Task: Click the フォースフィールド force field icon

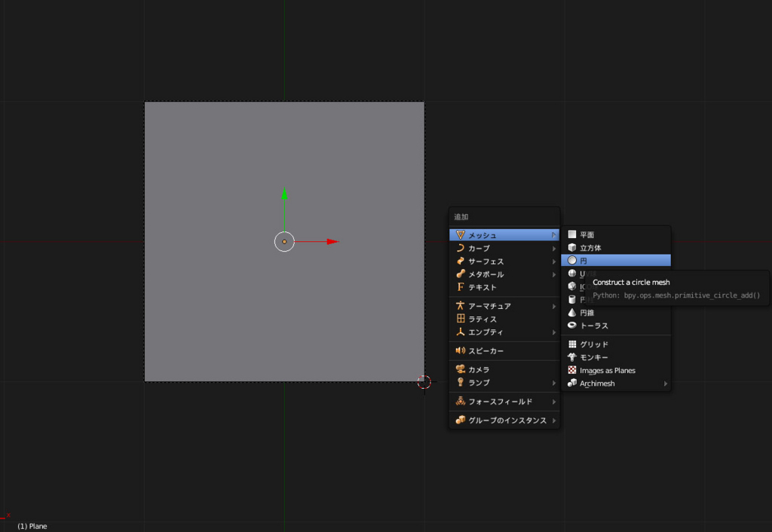Action: click(461, 401)
